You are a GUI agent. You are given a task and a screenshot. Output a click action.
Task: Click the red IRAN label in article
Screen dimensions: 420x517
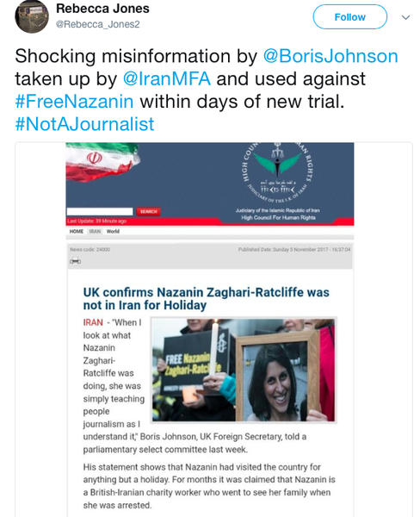pos(93,322)
